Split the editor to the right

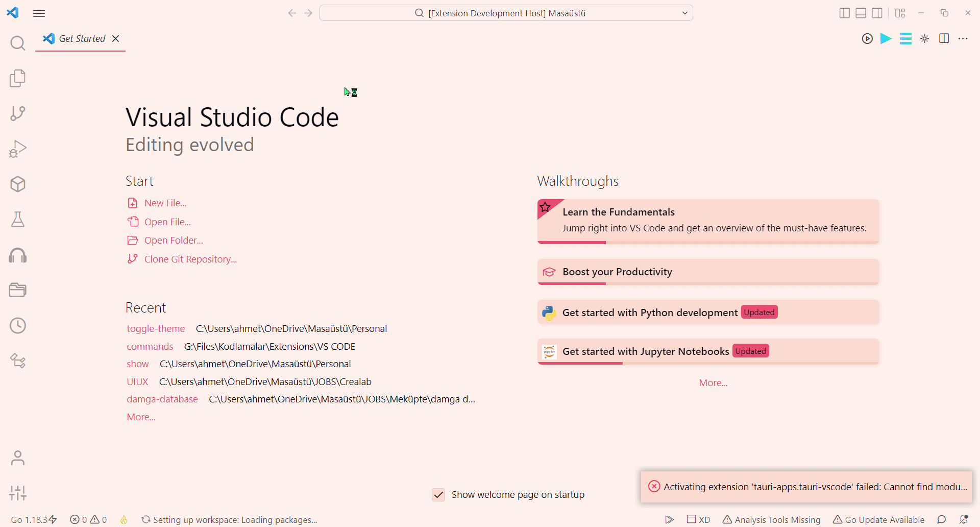pyautogui.click(x=944, y=39)
